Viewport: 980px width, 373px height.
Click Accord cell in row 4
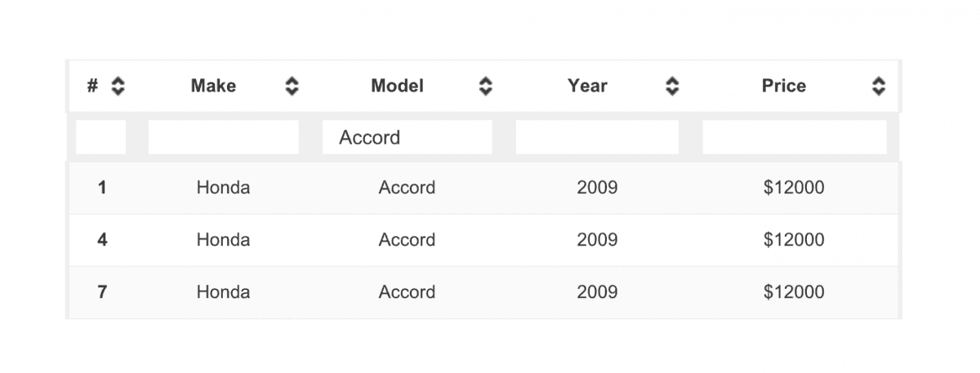407,240
